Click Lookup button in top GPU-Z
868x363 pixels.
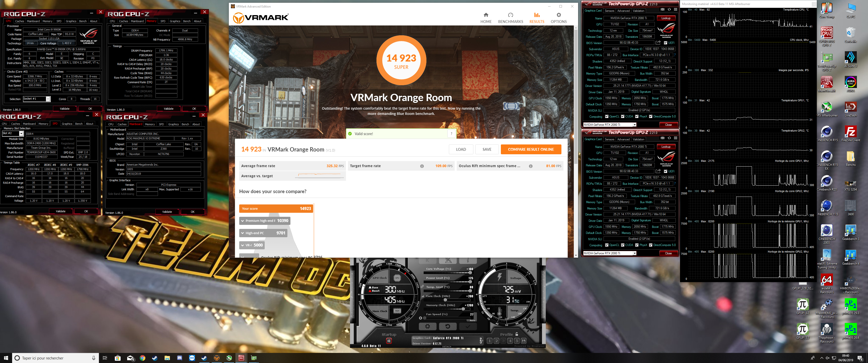pos(666,18)
